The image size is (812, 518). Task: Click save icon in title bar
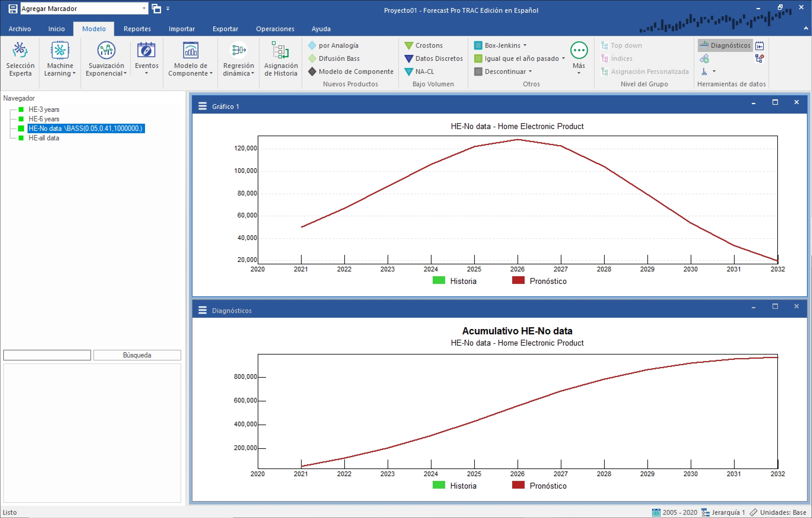pos(13,9)
